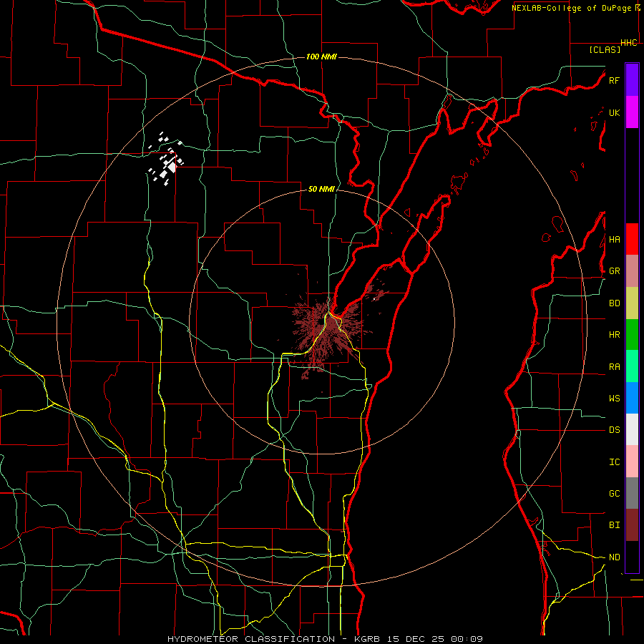Click the HYDROMETEOR CLASSIFICATION caption

tap(251, 639)
